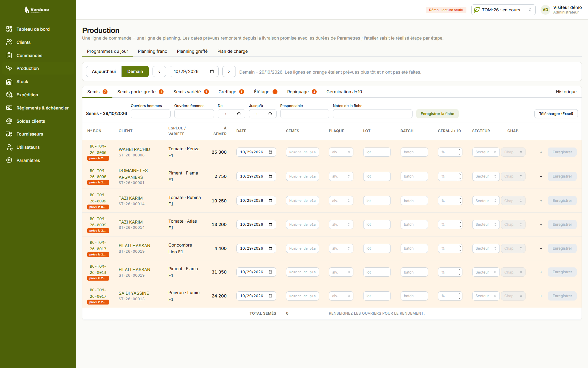Click the Stock warehouse icon
The width and height of the screenshot is (588, 368).
[x=9, y=82]
